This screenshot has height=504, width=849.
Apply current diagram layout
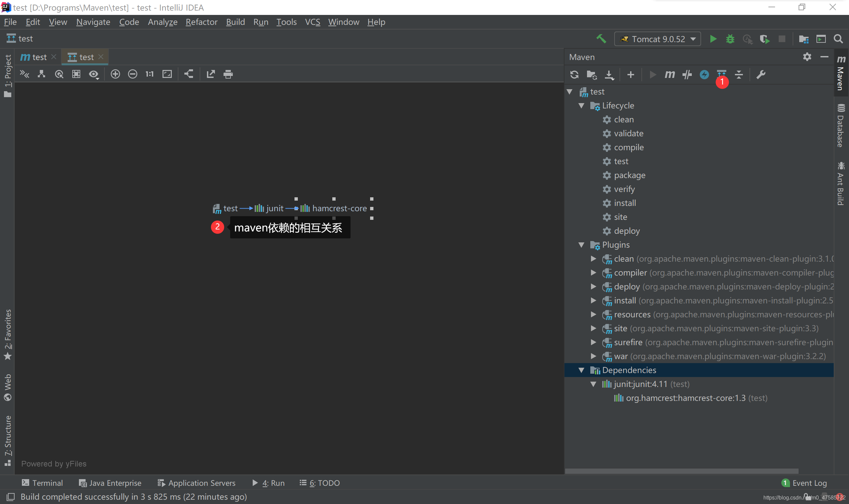[189, 74]
